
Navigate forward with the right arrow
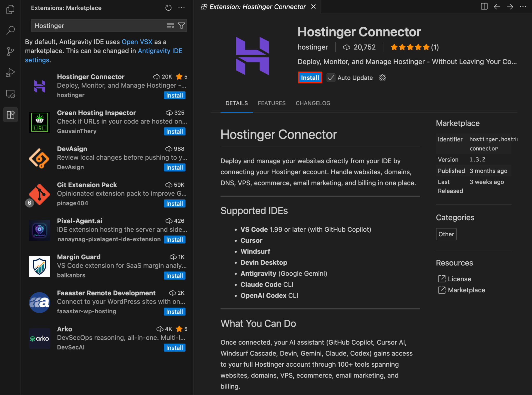click(510, 7)
